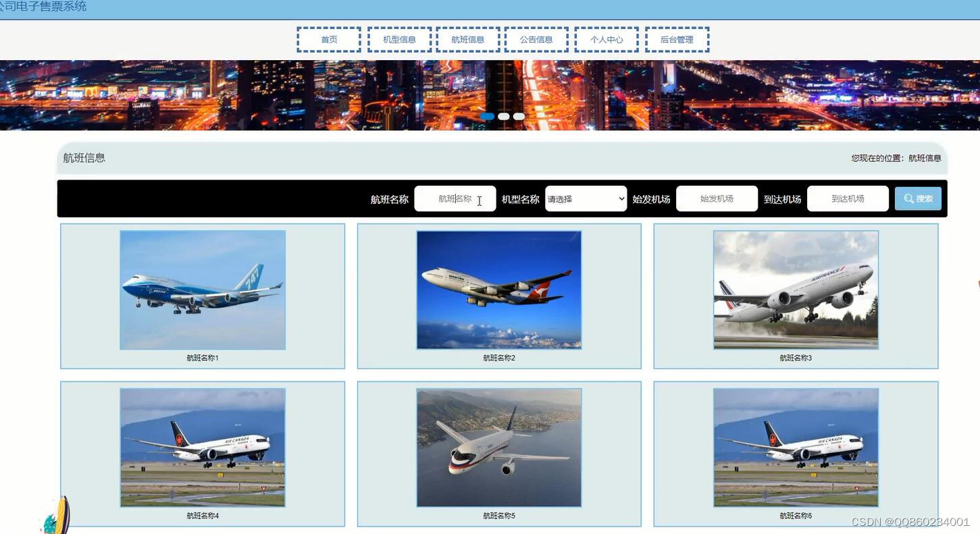Screen dimensions: 980x534
Task: Focus the 航班名称 search input
Action: click(x=455, y=198)
